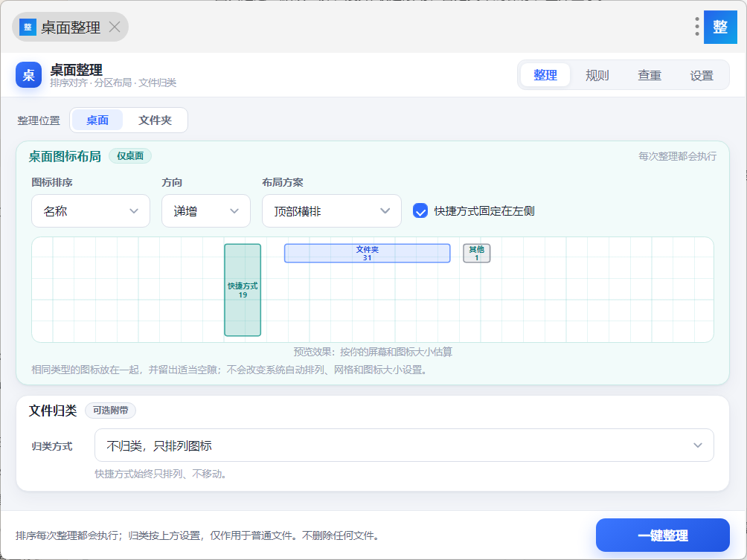Click the 一键整理 button
The image size is (747, 560).
click(663, 535)
